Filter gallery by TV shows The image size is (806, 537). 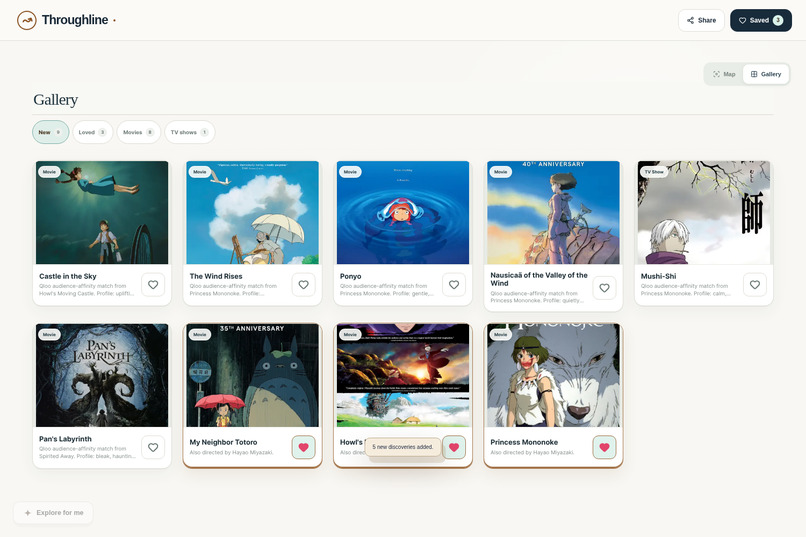190,132
